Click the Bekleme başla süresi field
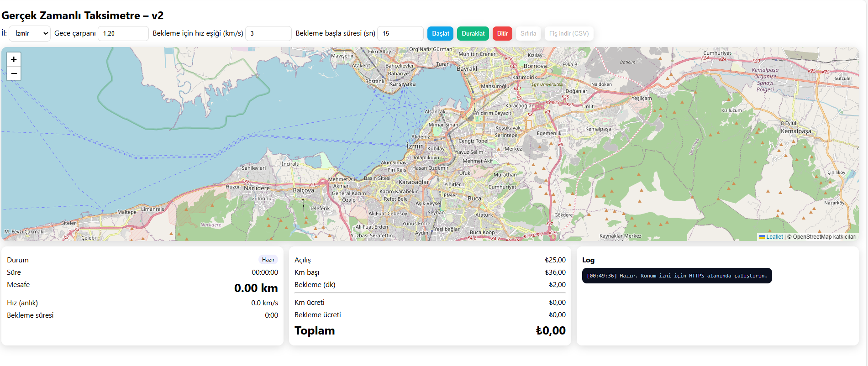The width and height of the screenshot is (868, 366). [400, 33]
